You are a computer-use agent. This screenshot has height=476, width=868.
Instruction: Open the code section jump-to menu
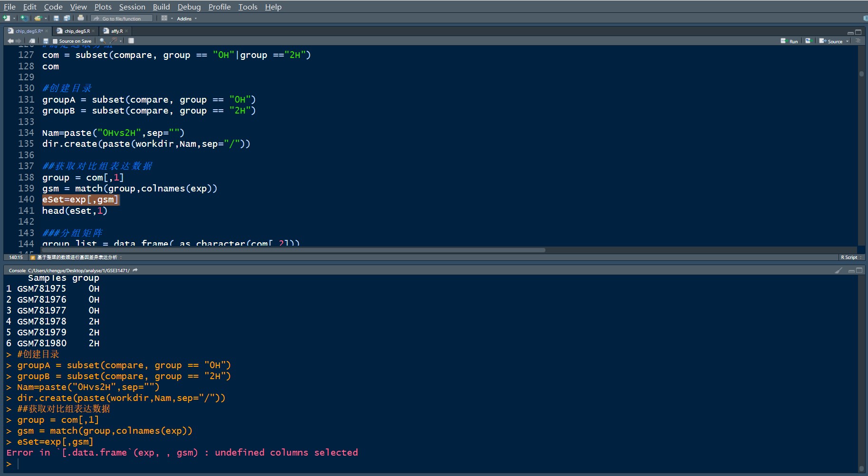click(x=76, y=257)
